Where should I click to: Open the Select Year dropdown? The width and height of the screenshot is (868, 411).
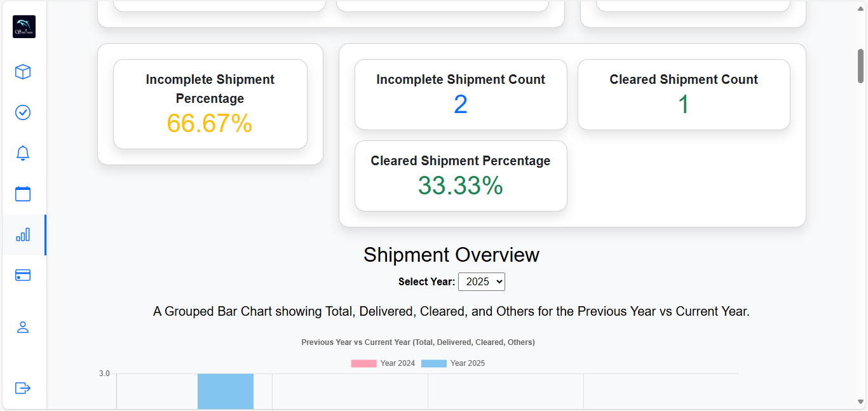482,281
